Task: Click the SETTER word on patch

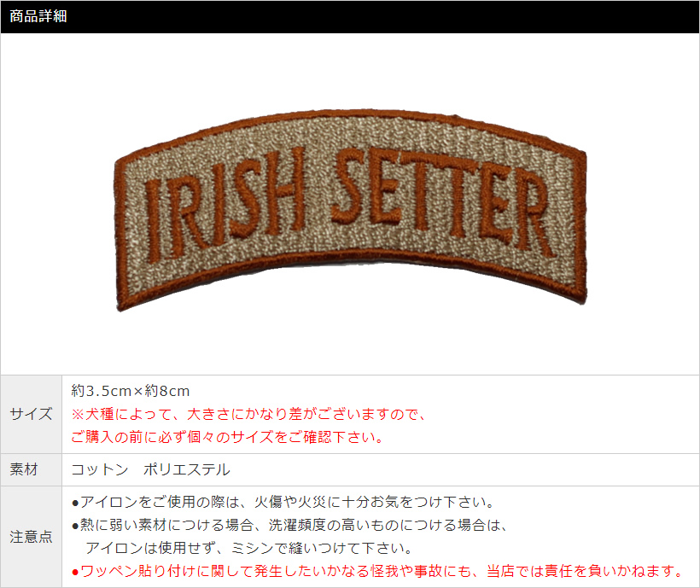Action: click(x=442, y=201)
